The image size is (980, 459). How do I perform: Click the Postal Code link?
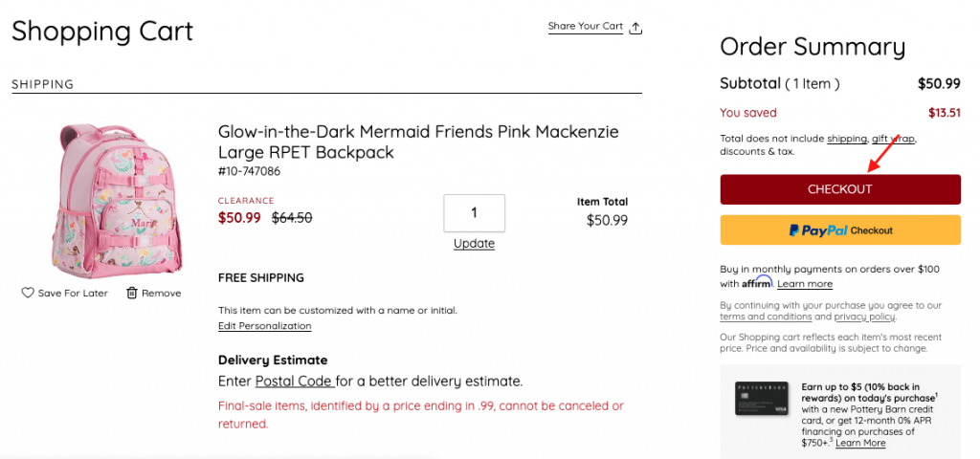point(294,381)
